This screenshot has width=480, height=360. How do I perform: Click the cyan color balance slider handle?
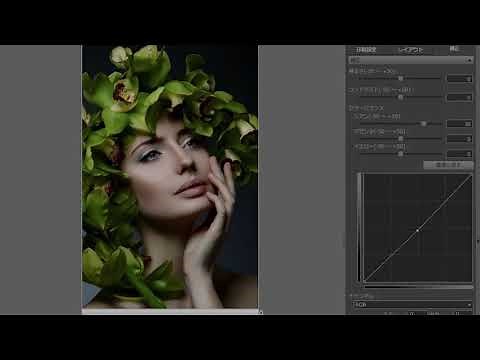[x=424, y=124]
